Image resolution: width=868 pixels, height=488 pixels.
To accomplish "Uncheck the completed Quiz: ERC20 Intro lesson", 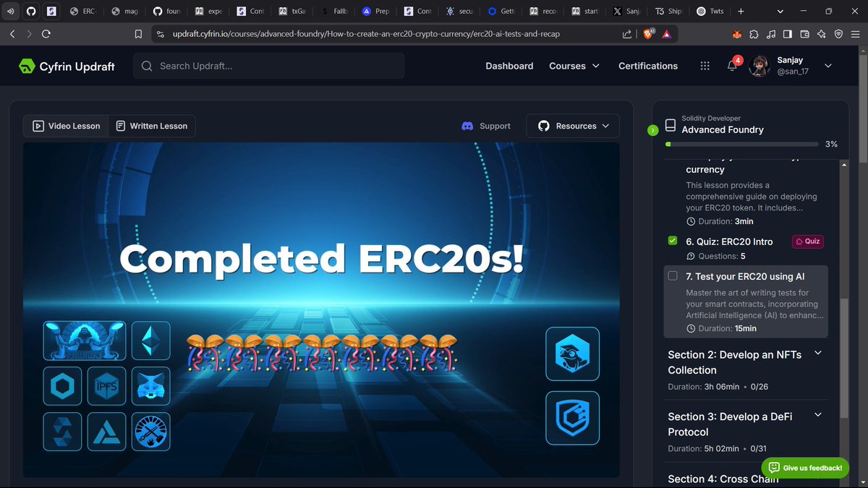I will (672, 240).
